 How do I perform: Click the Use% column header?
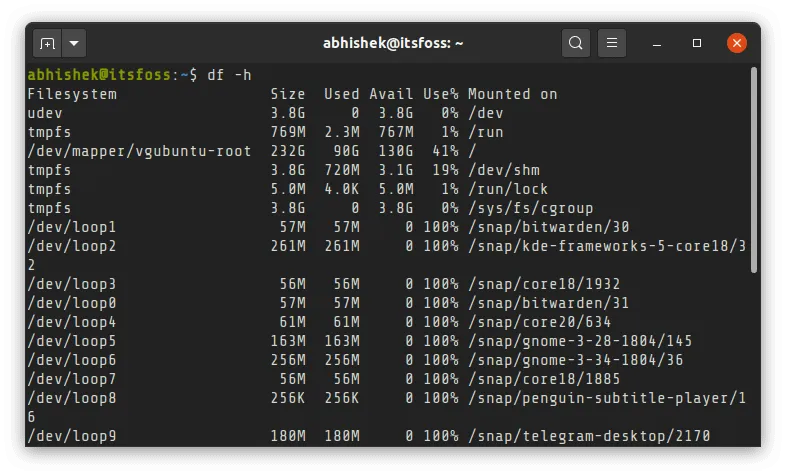441,94
